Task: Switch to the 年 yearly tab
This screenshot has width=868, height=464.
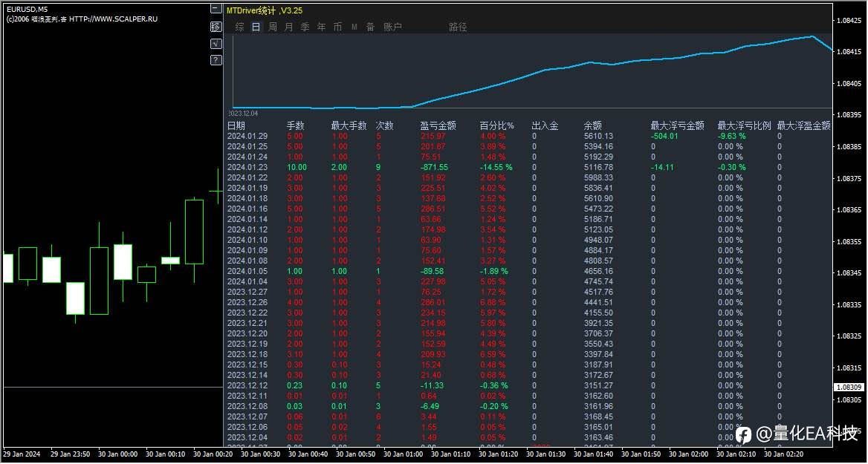Action: point(322,27)
